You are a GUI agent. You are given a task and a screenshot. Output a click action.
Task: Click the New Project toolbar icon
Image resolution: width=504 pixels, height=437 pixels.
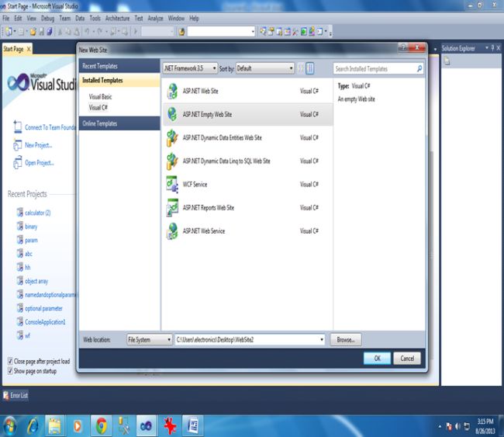tap(9, 31)
